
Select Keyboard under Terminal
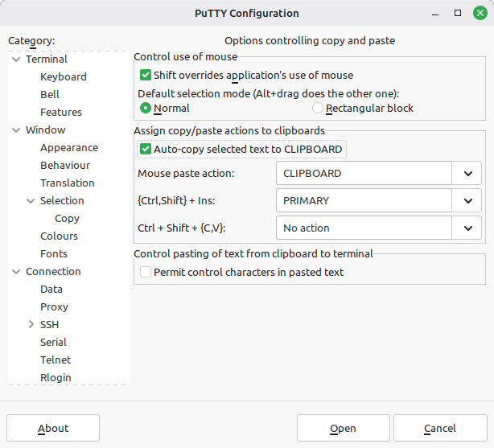pos(64,77)
